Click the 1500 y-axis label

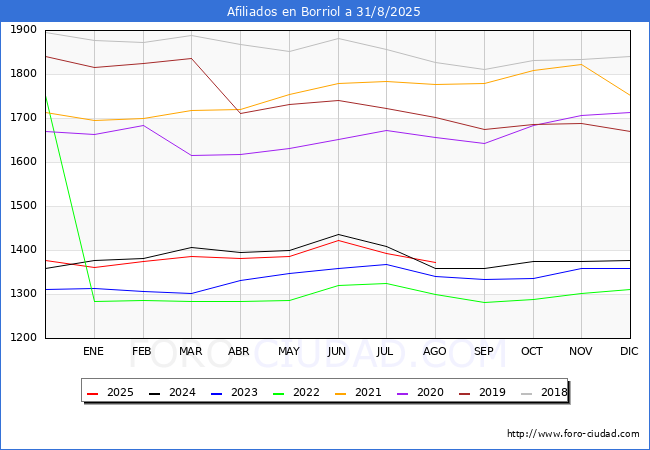click(24, 206)
